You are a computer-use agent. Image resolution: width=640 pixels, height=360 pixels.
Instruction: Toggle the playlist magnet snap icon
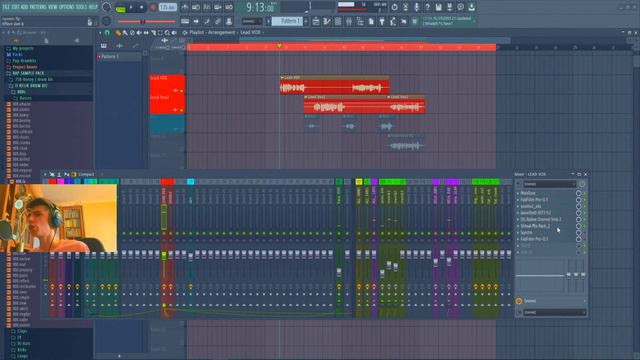pyautogui.click(x=107, y=33)
